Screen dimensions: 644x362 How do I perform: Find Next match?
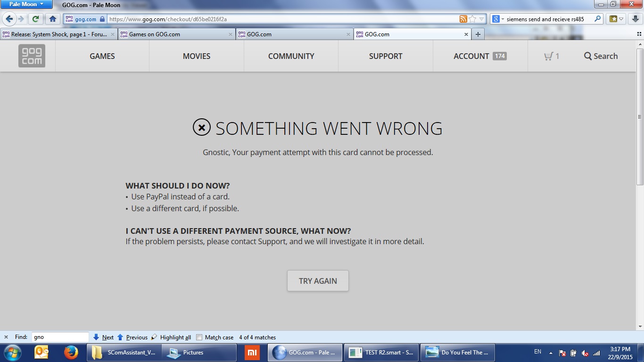tap(103, 337)
